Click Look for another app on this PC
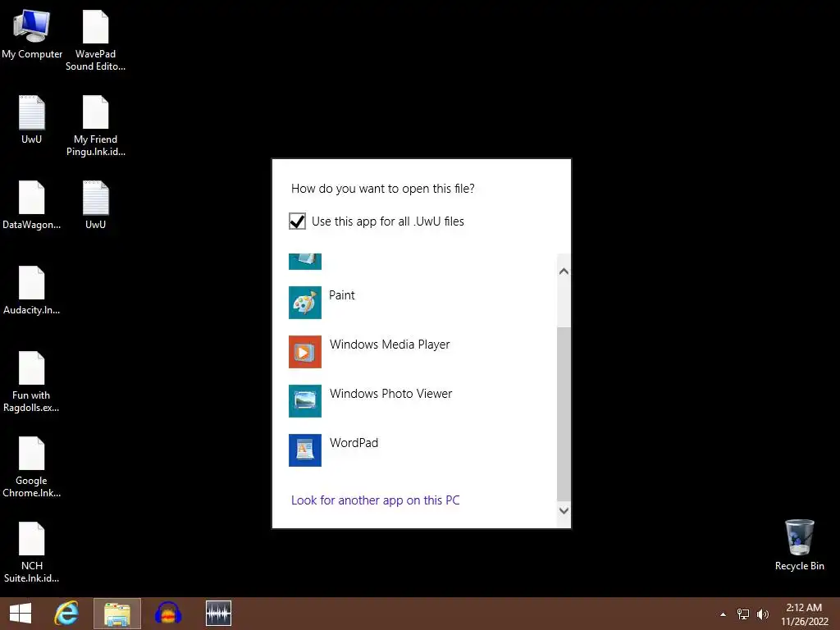This screenshot has height=630, width=840. 376,500
